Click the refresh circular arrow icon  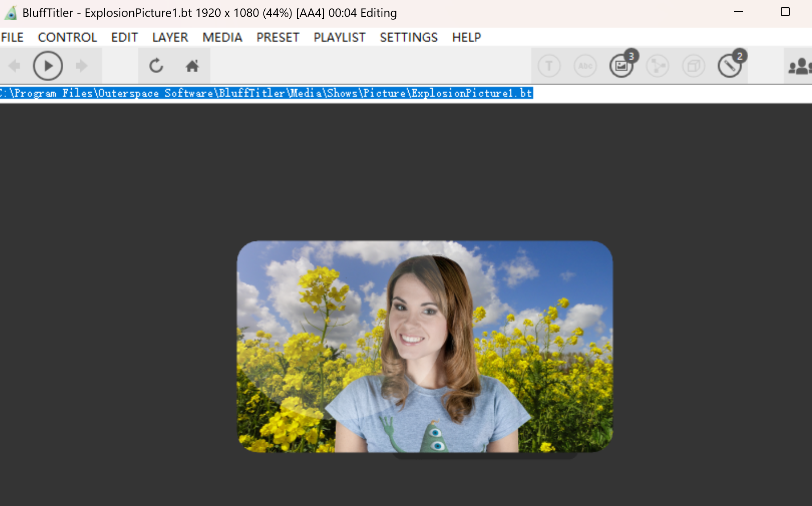tap(156, 66)
